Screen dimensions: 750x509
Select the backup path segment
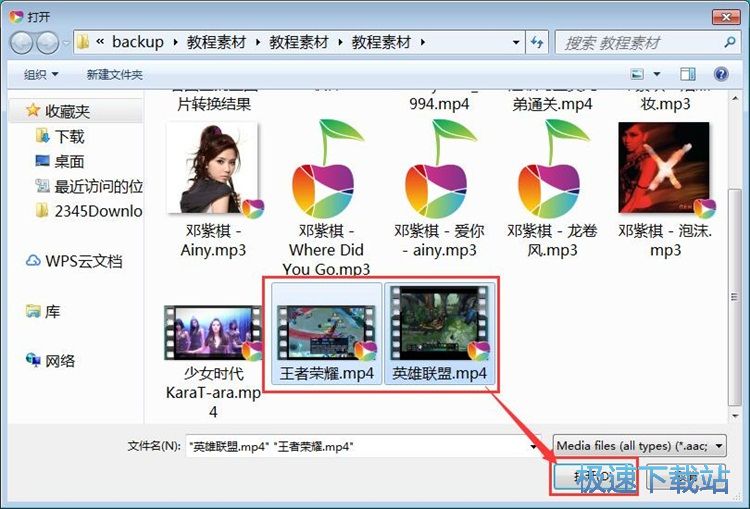[138, 42]
